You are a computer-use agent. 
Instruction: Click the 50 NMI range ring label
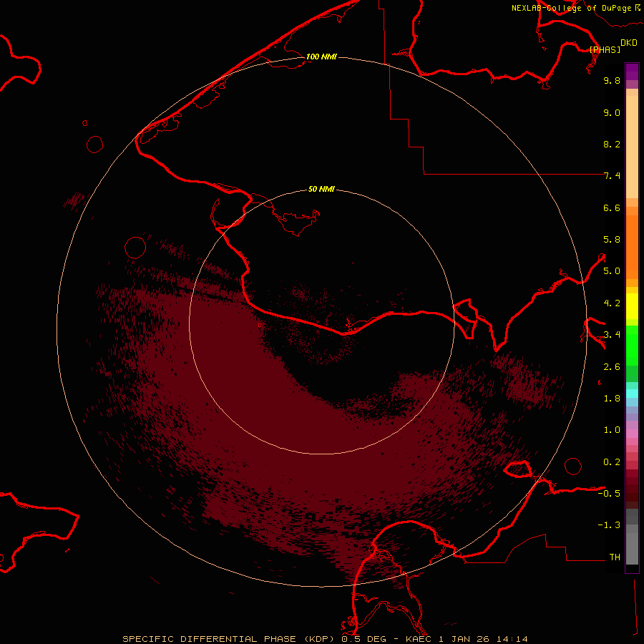(x=321, y=189)
